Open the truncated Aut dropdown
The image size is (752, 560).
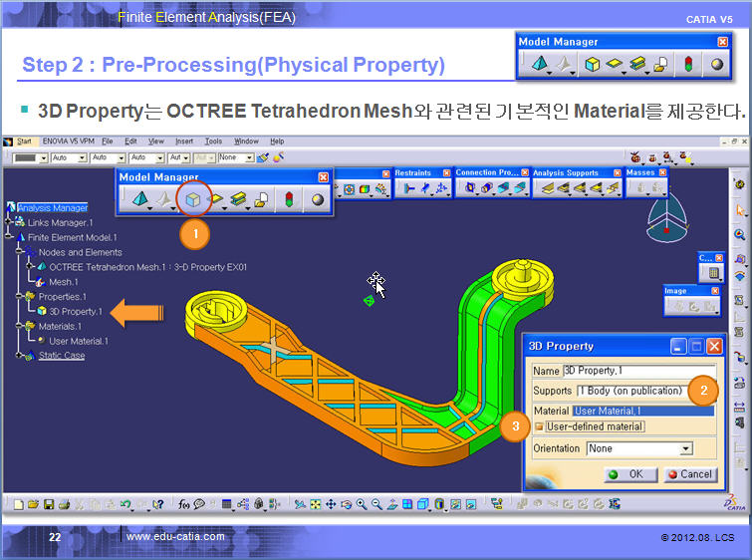pos(186,157)
